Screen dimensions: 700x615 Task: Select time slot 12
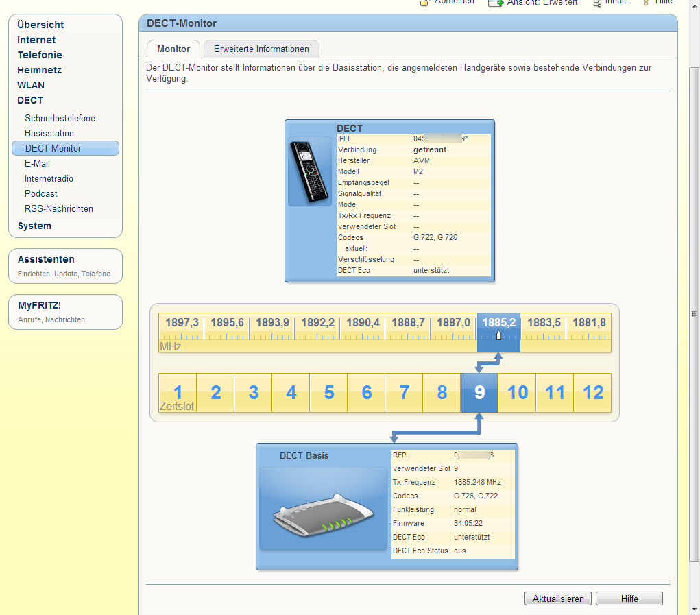coord(592,393)
